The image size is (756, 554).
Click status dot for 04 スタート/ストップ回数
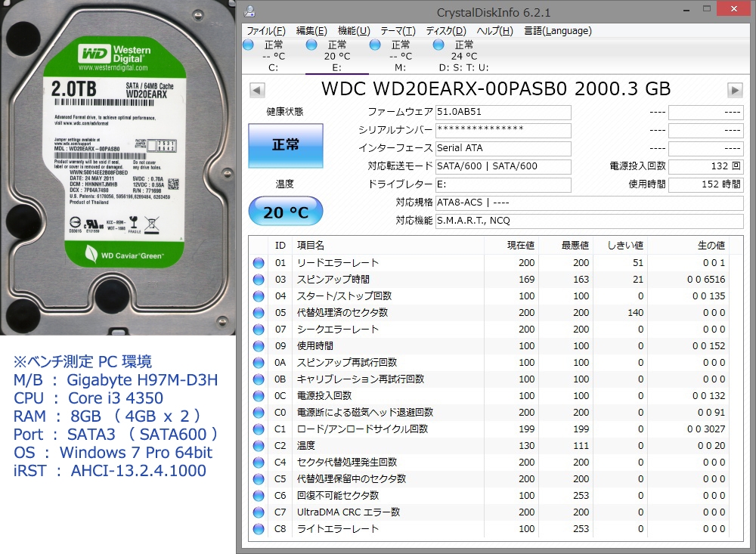point(259,296)
